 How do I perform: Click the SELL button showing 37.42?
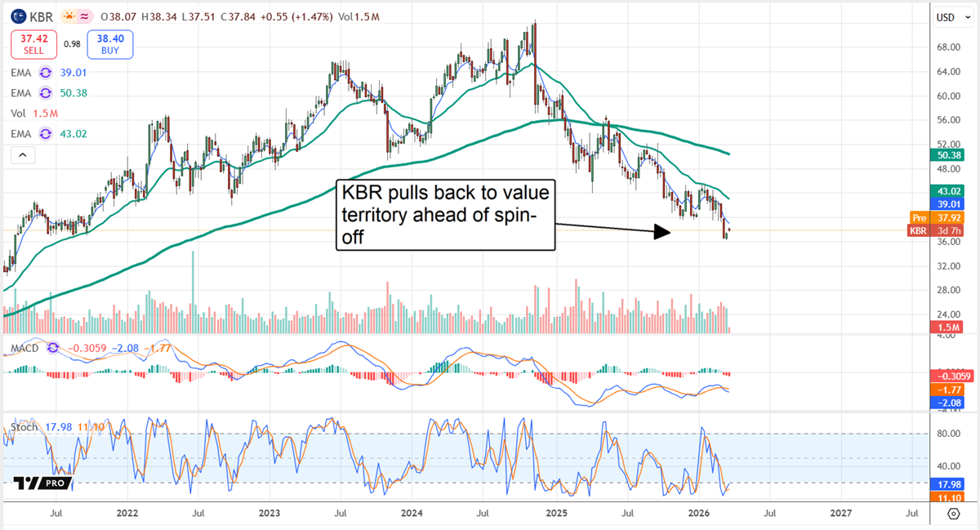pyautogui.click(x=33, y=44)
